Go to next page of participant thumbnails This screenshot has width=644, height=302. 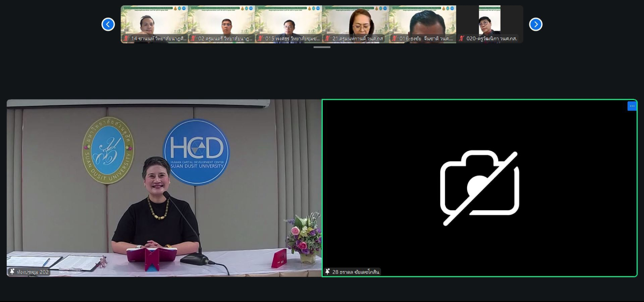(x=536, y=24)
